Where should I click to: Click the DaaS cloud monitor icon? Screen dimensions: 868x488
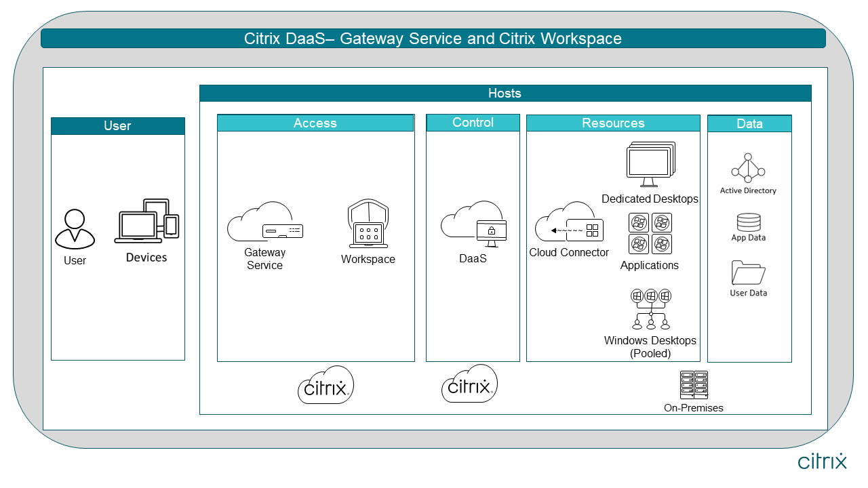point(473,224)
